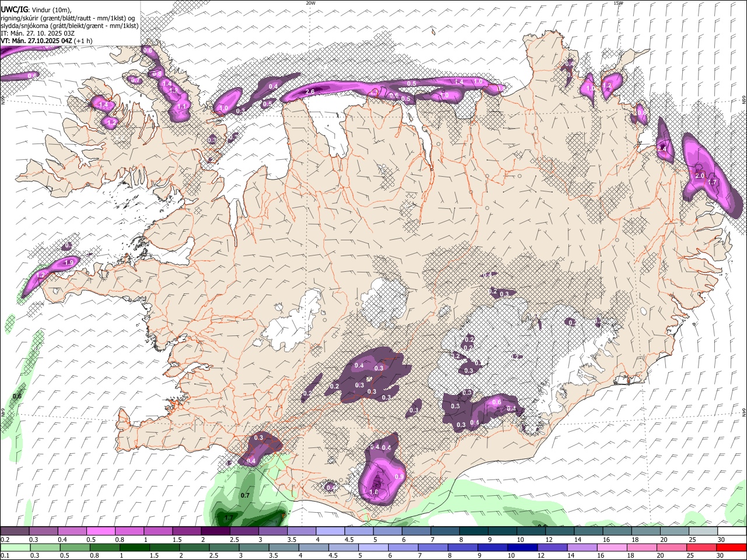Click the 'UWC/IG: Vindur (10m),' title text
This screenshot has height=560, width=747.
[36, 10]
